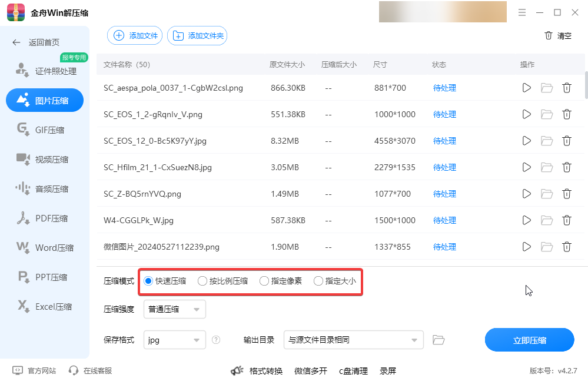588x381 pixels.
Task: Select 指定像素 compression mode
Action: tap(281, 281)
